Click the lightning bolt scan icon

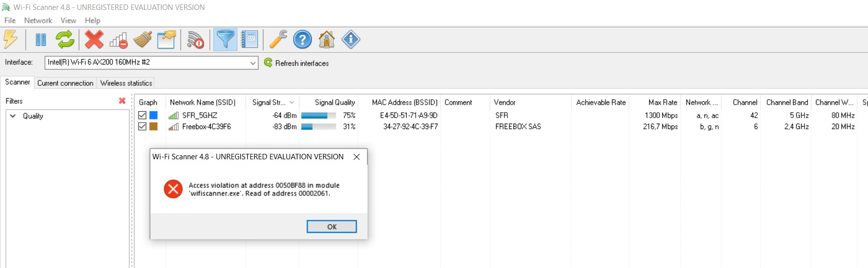[10, 39]
